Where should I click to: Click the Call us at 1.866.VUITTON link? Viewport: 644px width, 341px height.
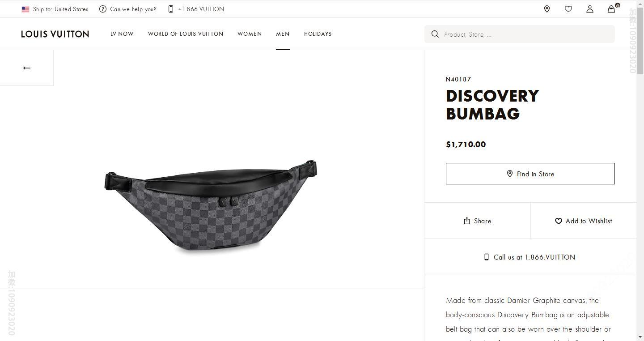pyautogui.click(x=530, y=257)
